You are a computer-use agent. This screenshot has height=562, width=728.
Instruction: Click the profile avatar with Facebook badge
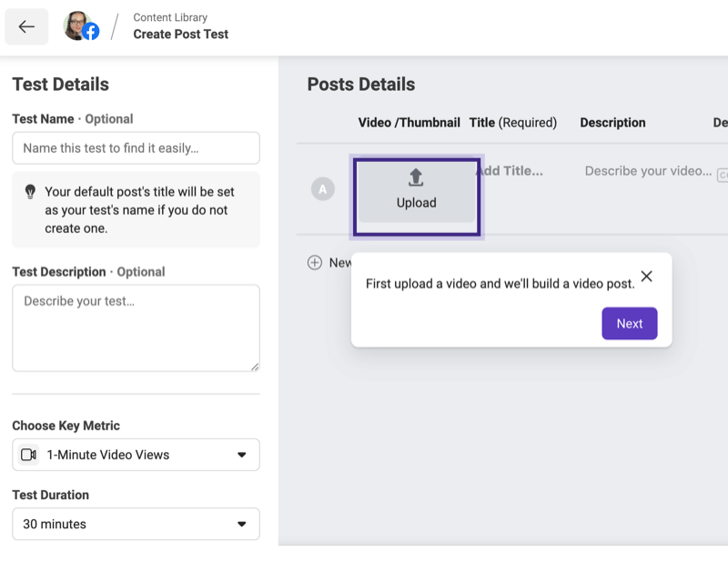point(81,26)
